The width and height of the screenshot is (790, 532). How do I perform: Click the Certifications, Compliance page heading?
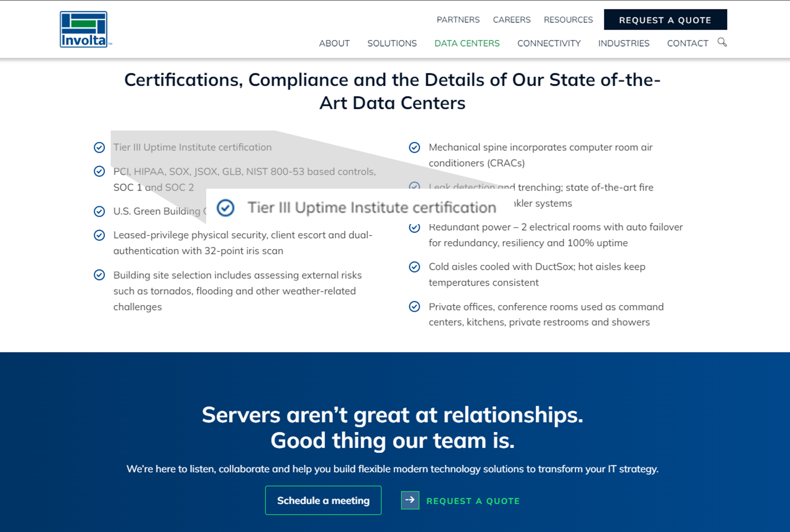392,91
